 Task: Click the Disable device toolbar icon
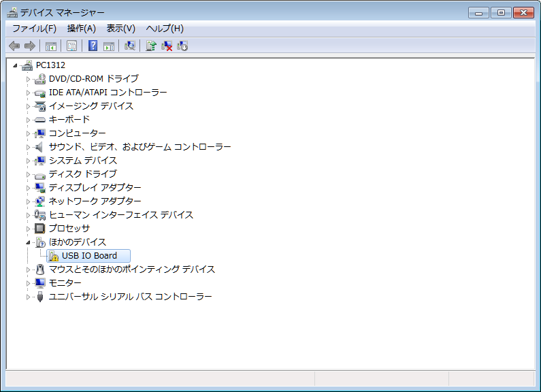(182, 46)
